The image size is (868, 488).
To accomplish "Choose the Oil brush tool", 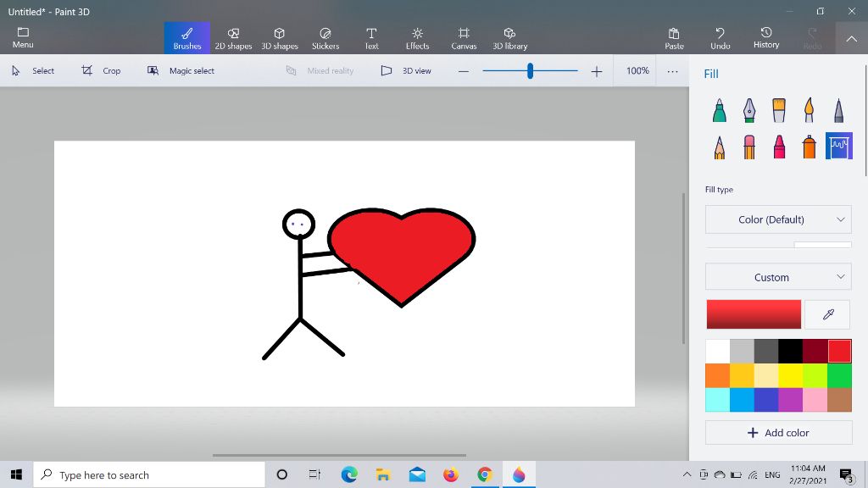I will click(x=779, y=110).
